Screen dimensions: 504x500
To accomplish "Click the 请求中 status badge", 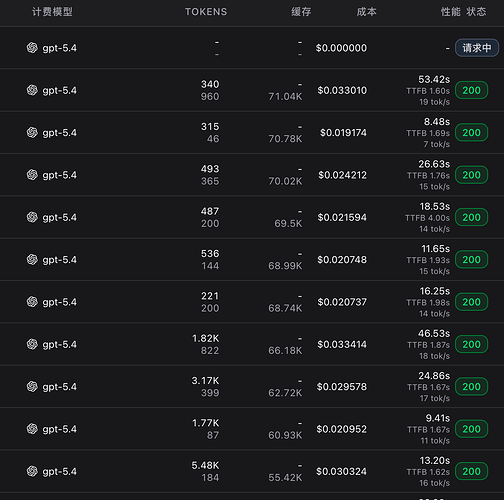I will point(477,48).
